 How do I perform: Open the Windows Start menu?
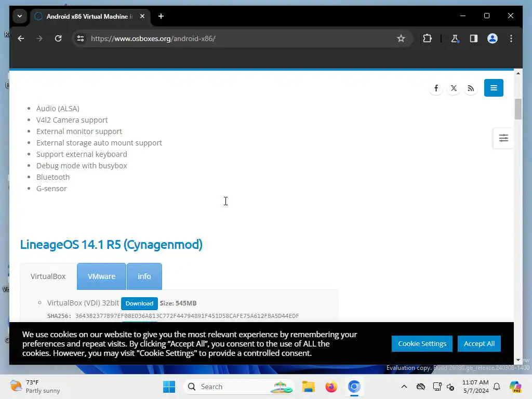pyautogui.click(x=169, y=387)
